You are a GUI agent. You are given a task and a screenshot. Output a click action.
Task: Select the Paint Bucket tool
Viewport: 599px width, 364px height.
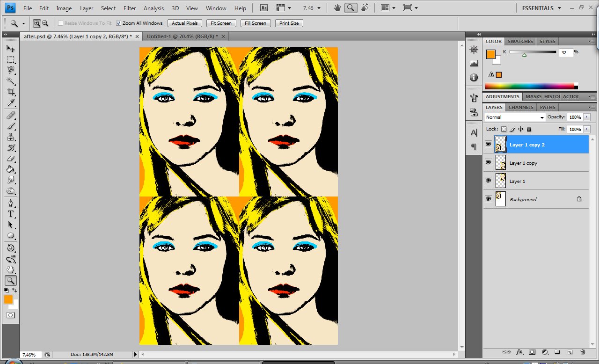(x=10, y=169)
